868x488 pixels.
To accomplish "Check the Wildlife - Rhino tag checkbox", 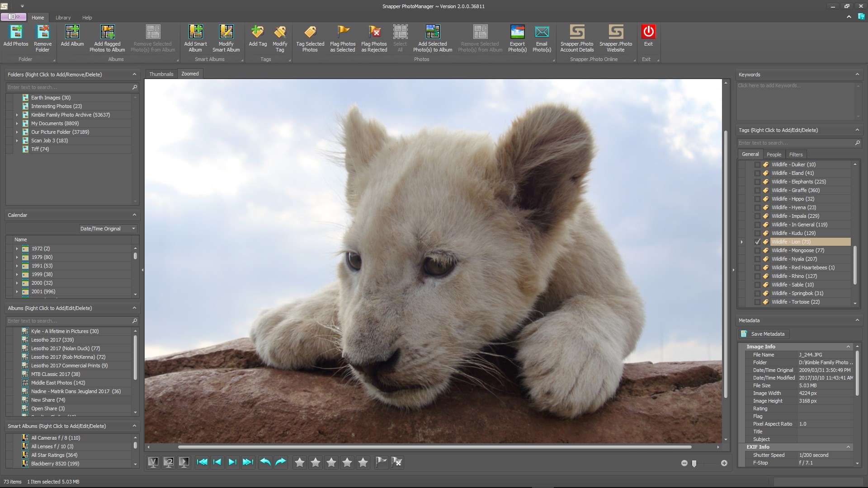I will pos(758,276).
